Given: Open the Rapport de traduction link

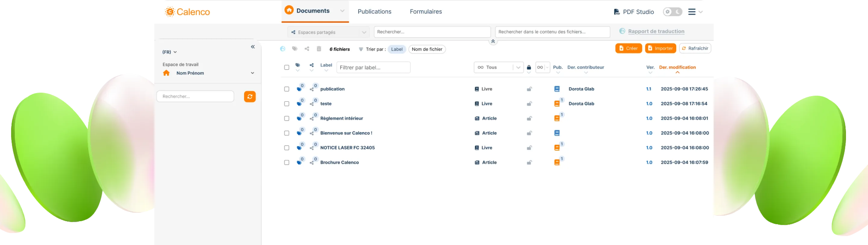Looking at the screenshot, I should pyautogui.click(x=656, y=31).
